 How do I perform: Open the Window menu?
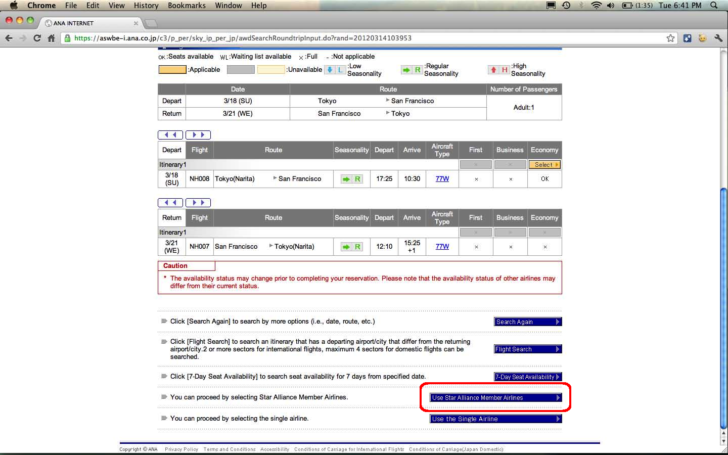click(x=228, y=6)
